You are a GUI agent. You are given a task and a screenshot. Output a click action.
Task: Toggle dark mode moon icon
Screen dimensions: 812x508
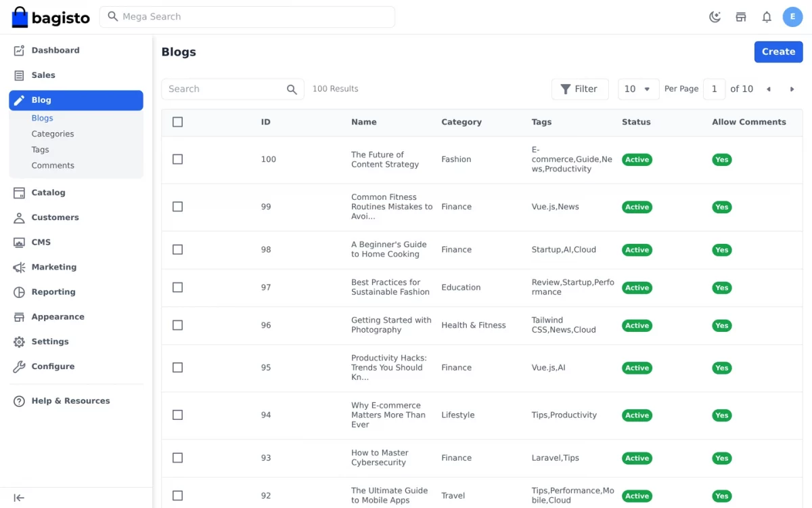click(x=715, y=17)
